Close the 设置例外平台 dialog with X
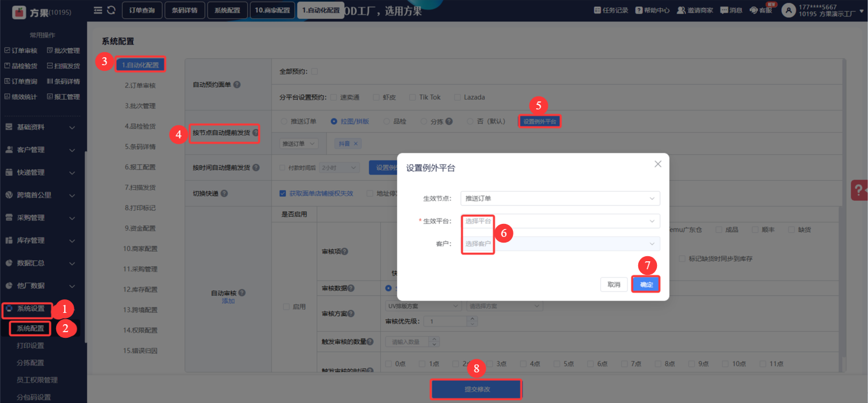 [x=658, y=164]
